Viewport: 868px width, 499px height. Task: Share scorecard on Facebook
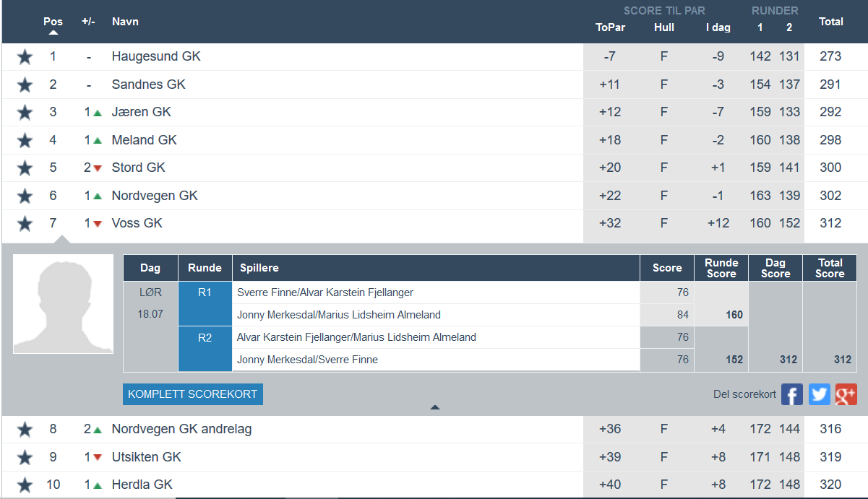pyautogui.click(x=792, y=394)
